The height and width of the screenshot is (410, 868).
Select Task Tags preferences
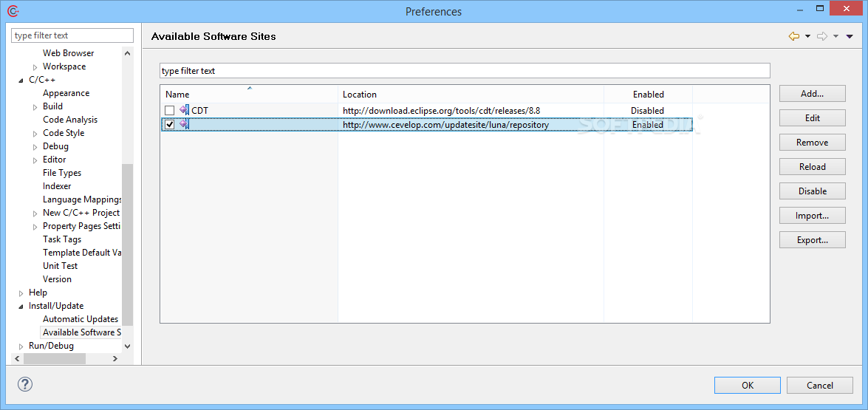click(62, 239)
